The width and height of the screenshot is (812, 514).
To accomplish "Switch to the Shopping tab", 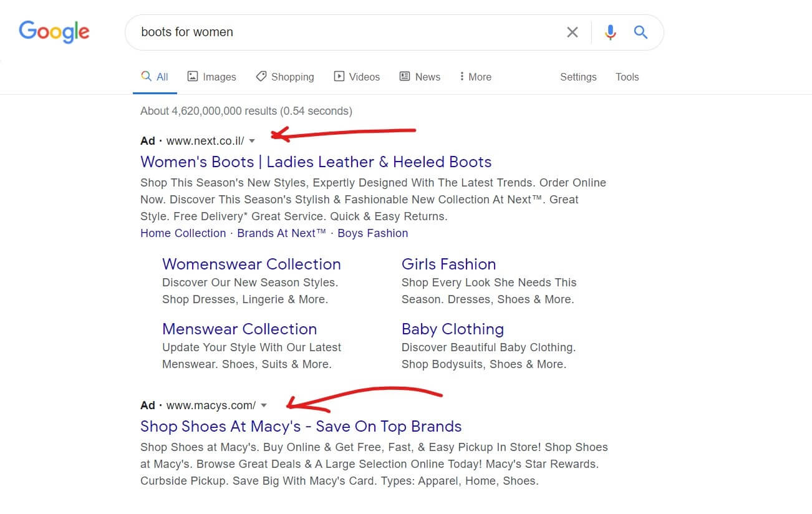I will click(x=285, y=77).
